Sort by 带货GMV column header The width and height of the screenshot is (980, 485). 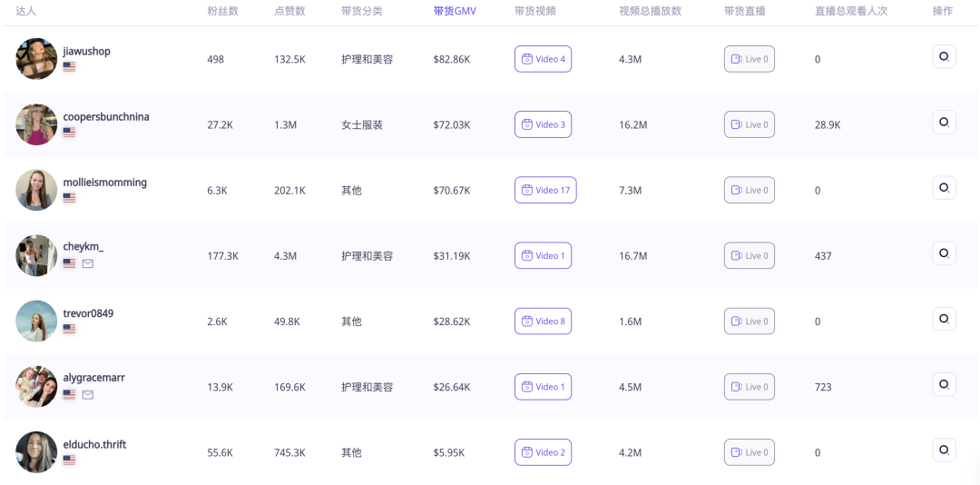(455, 11)
